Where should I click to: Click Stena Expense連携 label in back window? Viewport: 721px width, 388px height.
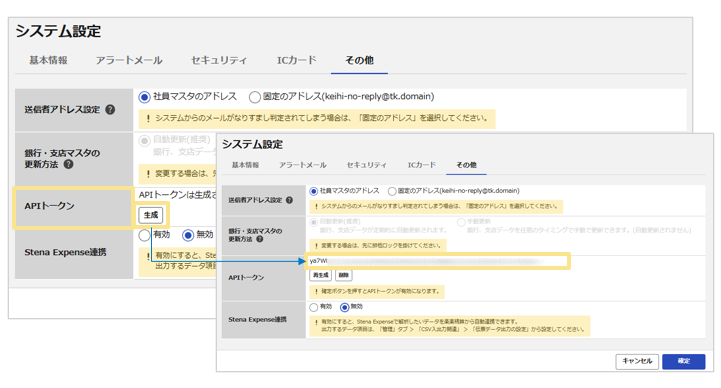tap(65, 252)
